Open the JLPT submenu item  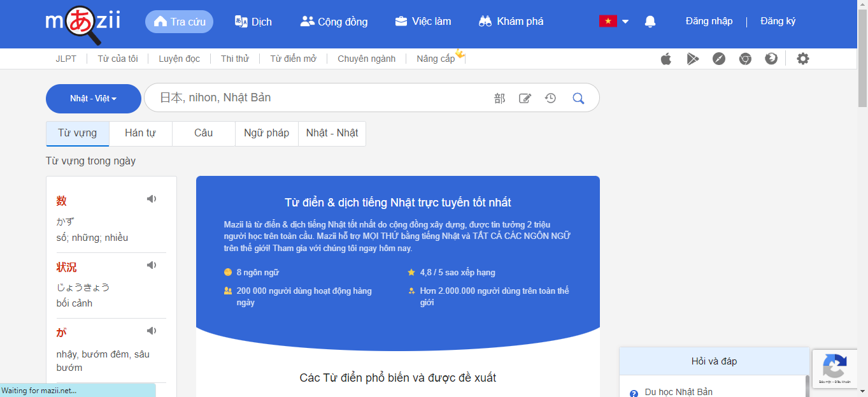click(x=66, y=59)
